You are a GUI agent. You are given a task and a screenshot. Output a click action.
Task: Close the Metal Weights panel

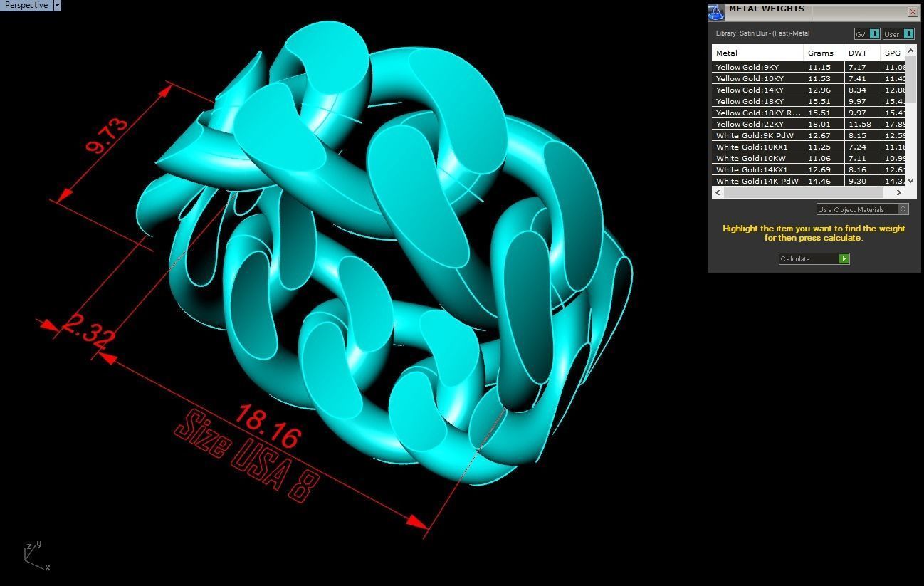click(x=913, y=12)
